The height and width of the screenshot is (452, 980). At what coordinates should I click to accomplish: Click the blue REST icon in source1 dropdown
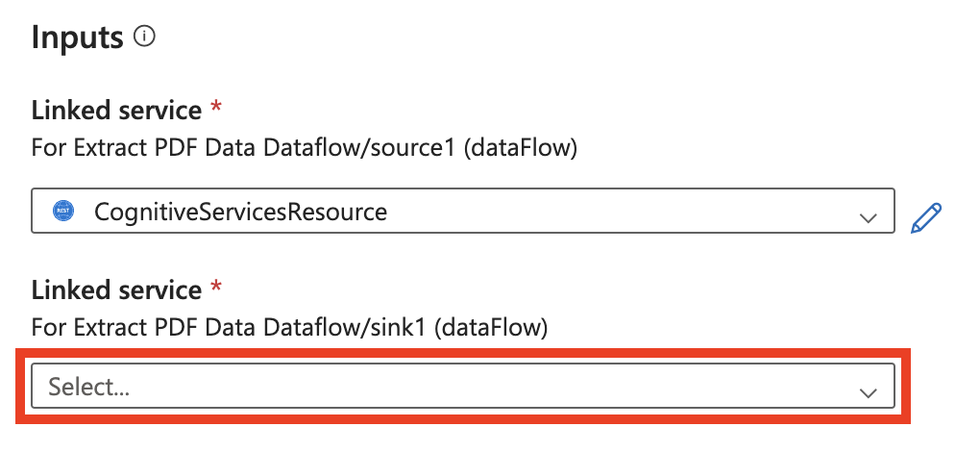[x=65, y=212]
